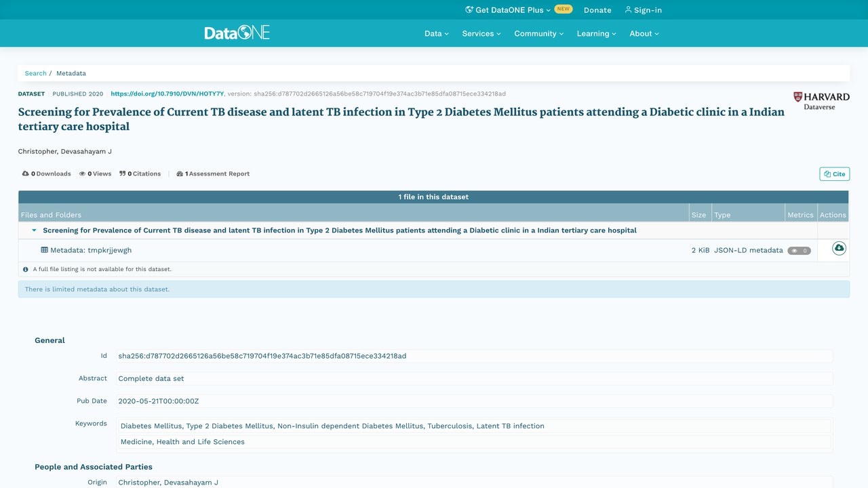Expand the Services dropdown

pos(481,33)
